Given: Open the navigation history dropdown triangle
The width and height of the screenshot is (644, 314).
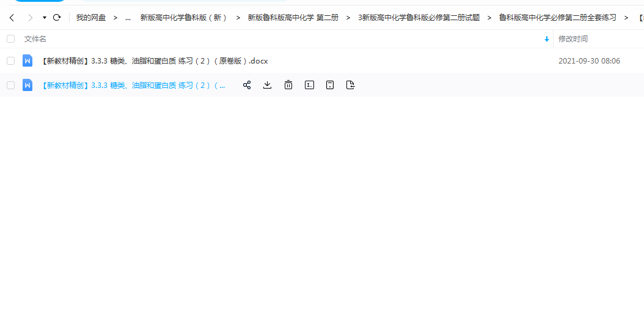Looking at the screenshot, I should (45, 18).
